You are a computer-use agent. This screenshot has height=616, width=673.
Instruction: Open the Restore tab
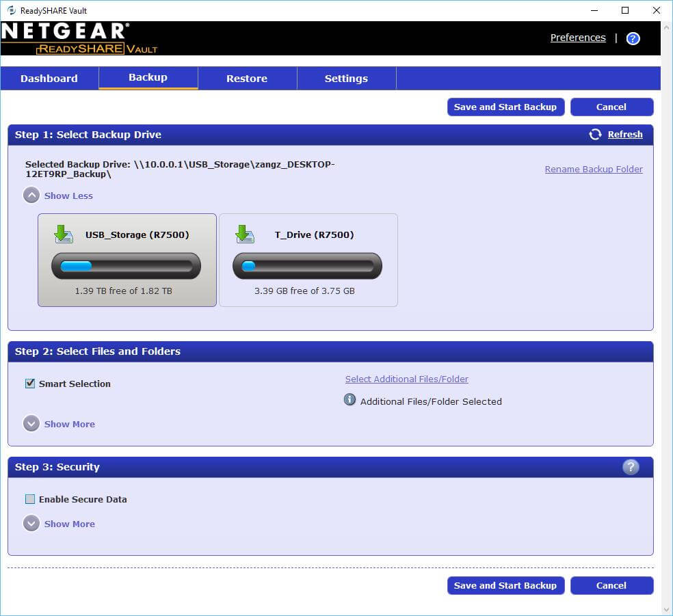coord(247,79)
